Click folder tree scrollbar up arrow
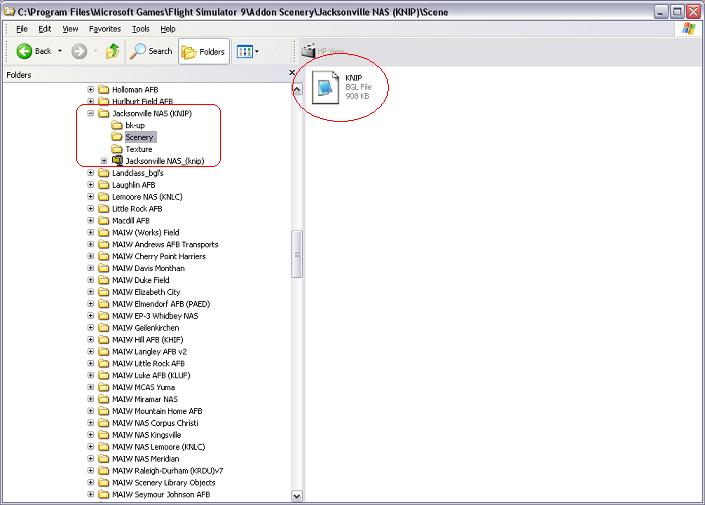Screen dimensions: 705x505 click(x=297, y=89)
